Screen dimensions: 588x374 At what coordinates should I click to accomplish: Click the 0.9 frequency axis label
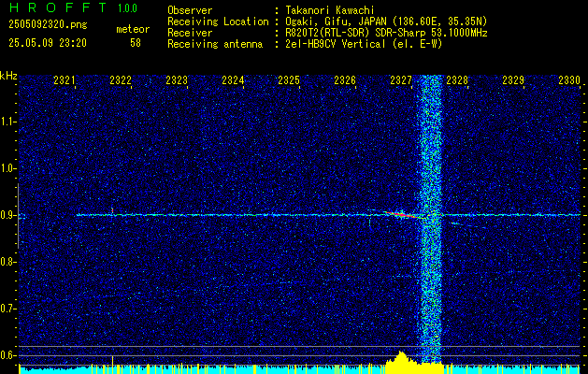(x=7, y=215)
